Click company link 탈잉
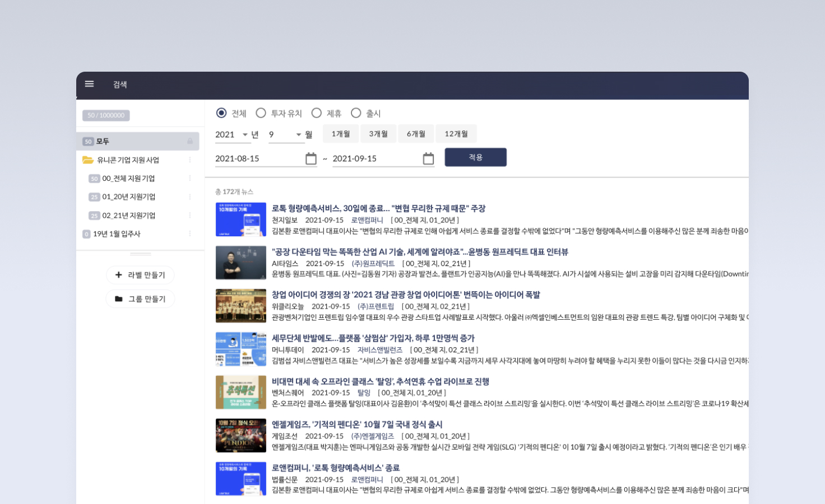Image resolution: width=825 pixels, height=504 pixels. (x=364, y=393)
